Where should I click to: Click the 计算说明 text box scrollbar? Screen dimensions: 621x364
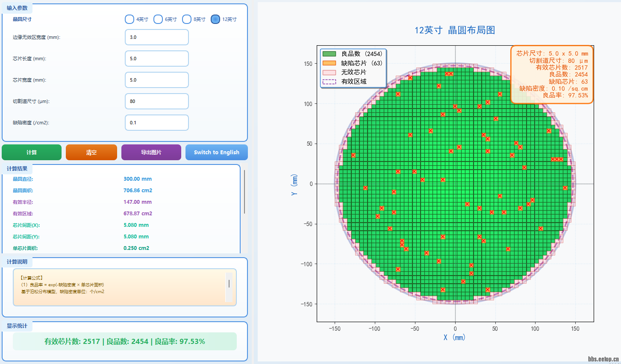[x=229, y=284]
